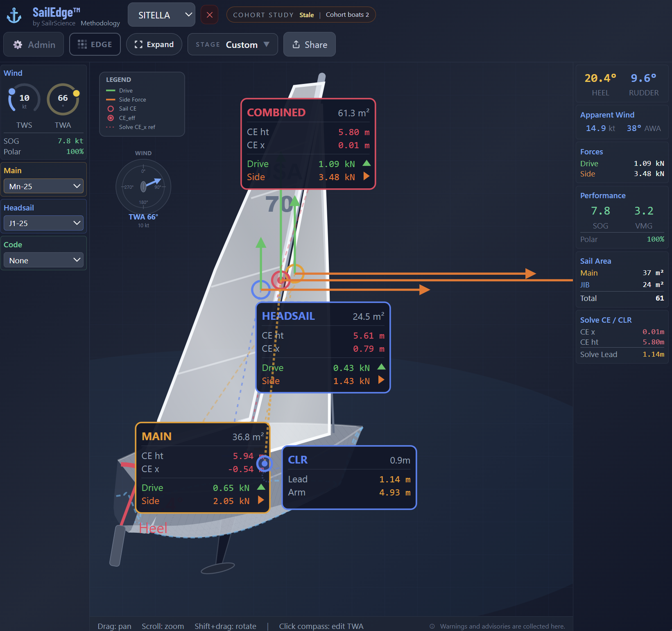Click the Expand corners icon
The image size is (672, 631).
[x=138, y=44]
